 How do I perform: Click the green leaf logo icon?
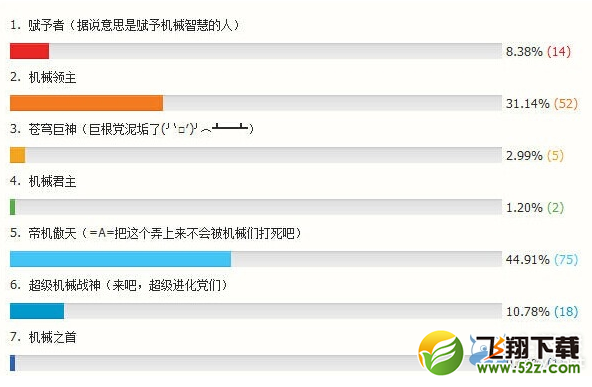click(x=441, y=353)
